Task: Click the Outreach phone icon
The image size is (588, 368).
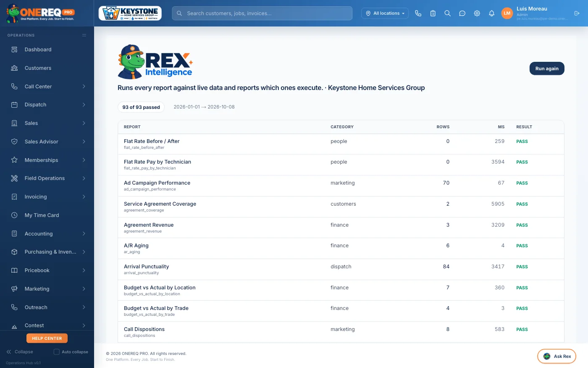Action: 14,307
